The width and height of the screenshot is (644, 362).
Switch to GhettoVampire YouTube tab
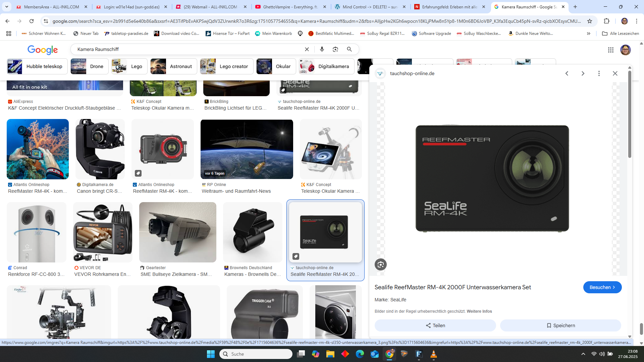(x=290, y=7)
